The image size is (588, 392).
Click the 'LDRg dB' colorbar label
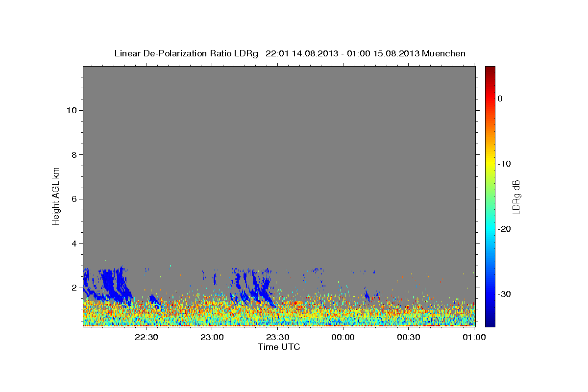pyautogui.click(x=515, y=197)
